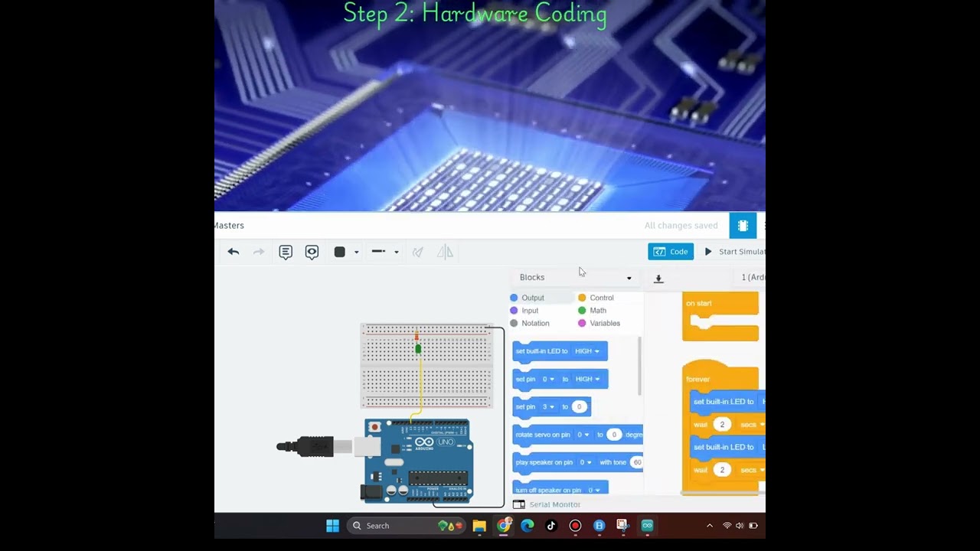Open pin 3 dropdown on set pin block

(x=548, y=407)
